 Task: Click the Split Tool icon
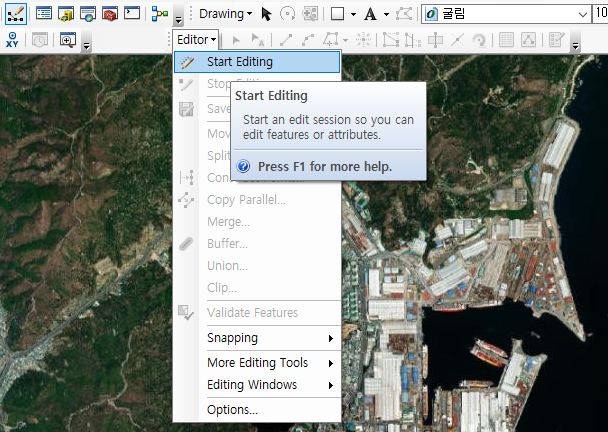(x=457, y=40)
